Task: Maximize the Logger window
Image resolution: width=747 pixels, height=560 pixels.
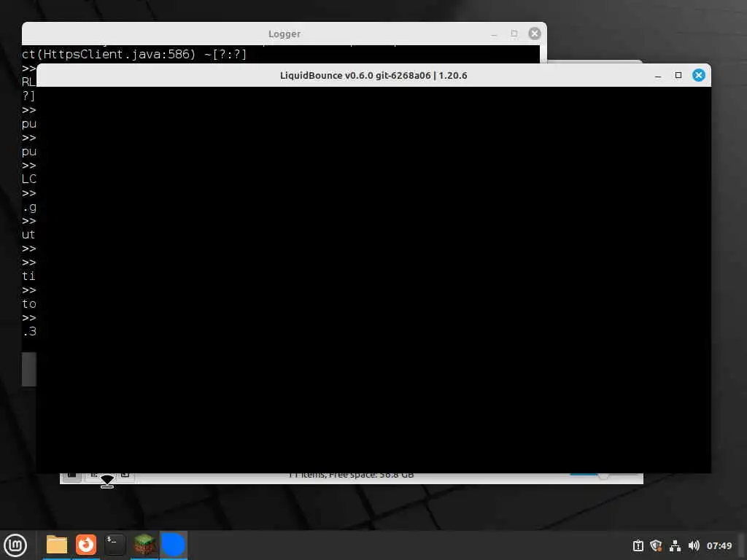Action: point(514,34)
